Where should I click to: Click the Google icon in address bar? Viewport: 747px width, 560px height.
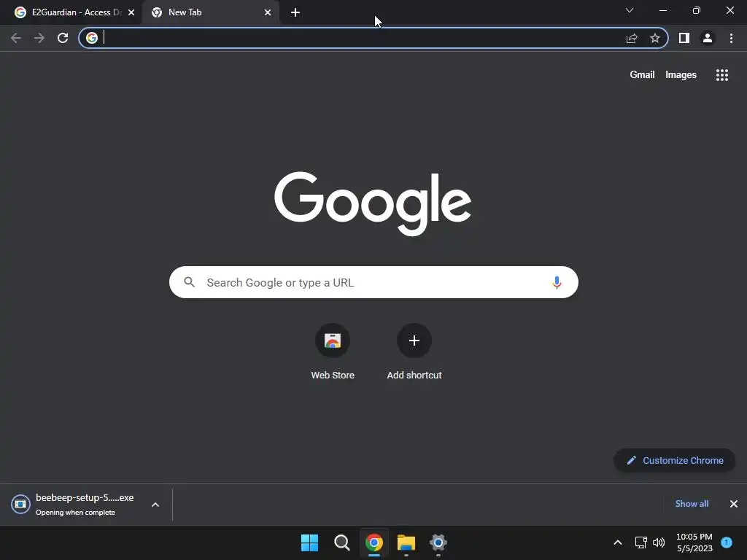pos(92,38)
